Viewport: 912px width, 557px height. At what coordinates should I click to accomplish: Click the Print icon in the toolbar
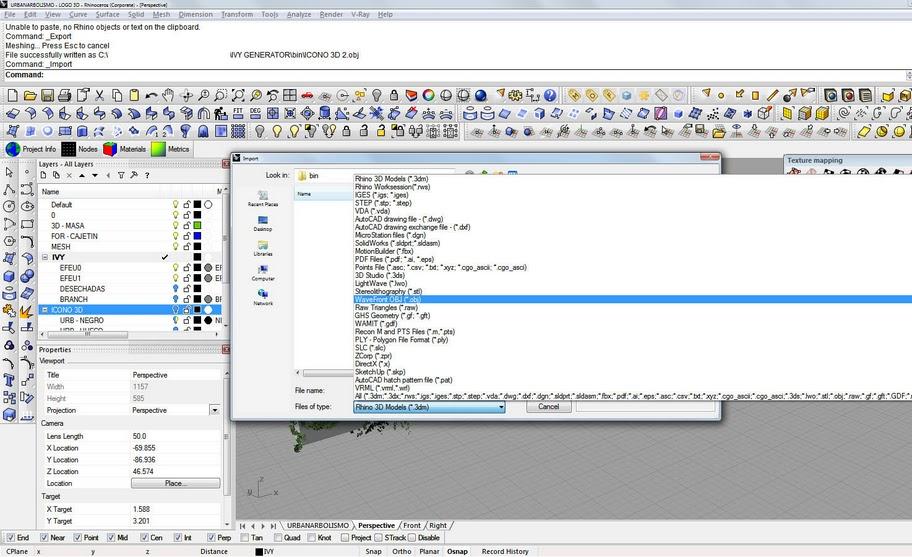65,95
